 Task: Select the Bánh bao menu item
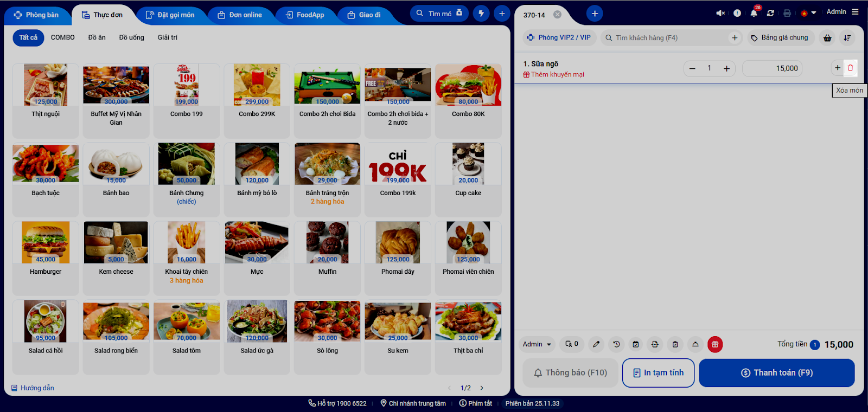(116, 179)
